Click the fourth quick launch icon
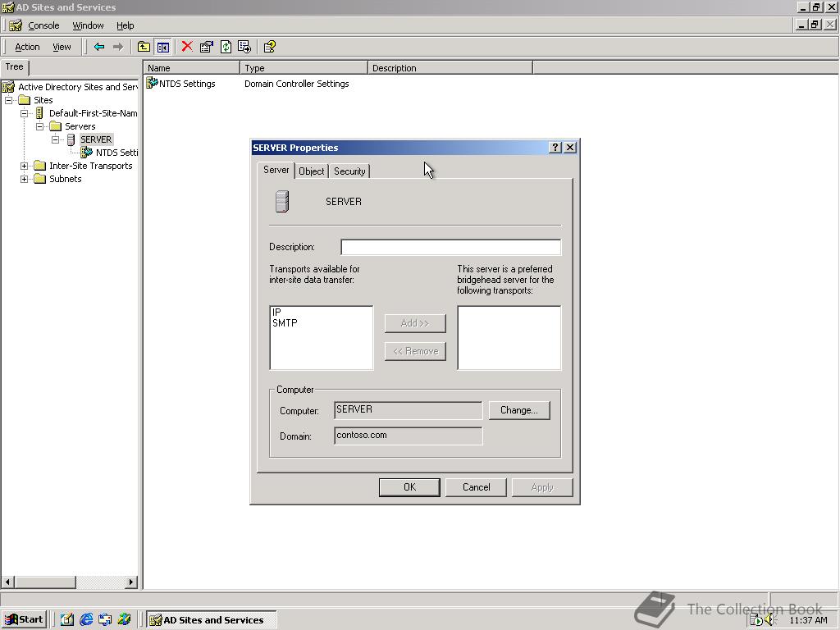 click(125, 620)
